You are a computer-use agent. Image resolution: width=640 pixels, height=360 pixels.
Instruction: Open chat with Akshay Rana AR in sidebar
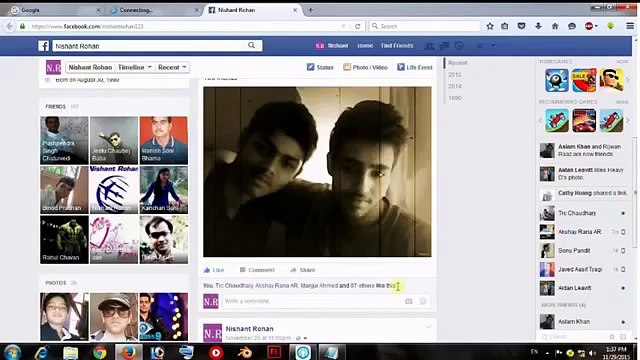(583, 232)
